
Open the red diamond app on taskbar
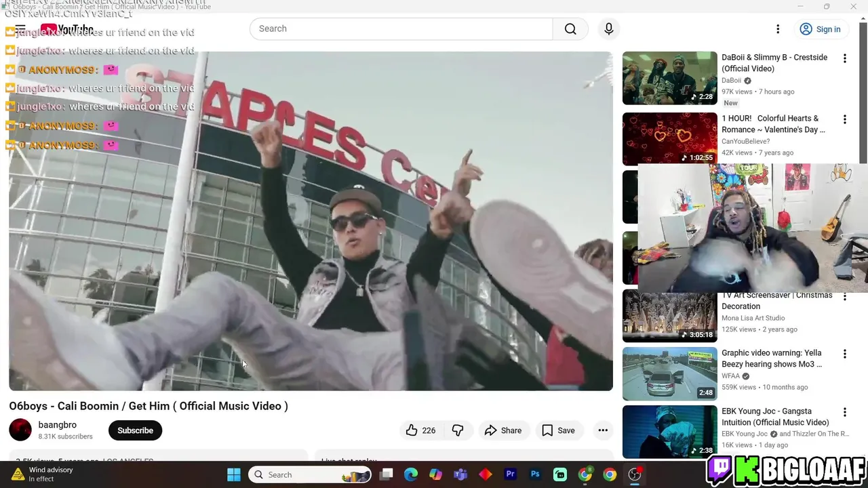click(x=486, y=474)
